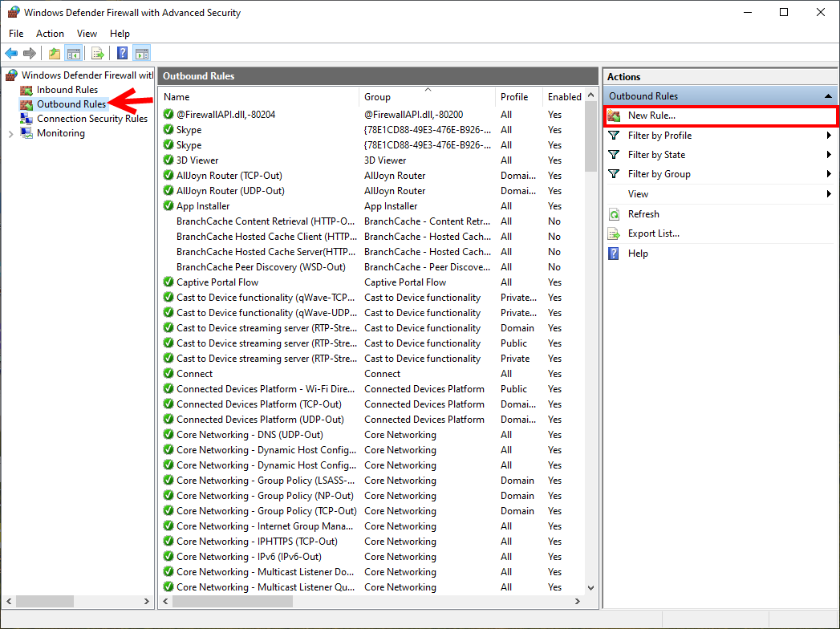Image resolution: width=840 pixels, height=629 pixels.
Task: Click the Export List icon in Actions
Action: 615,233
